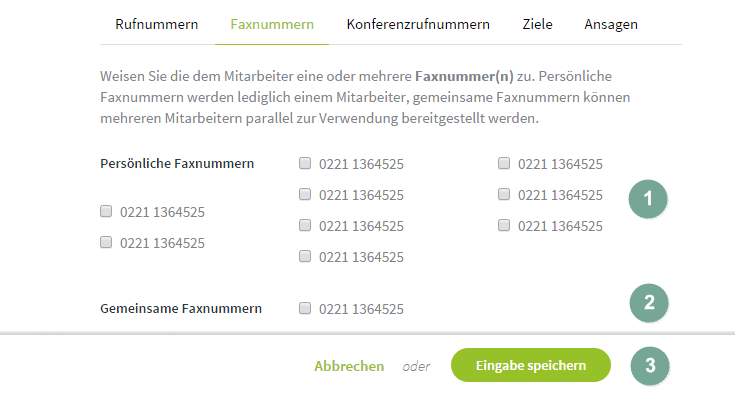This screenshot has width=735, height=395.
Task: Check top checkbox in right fax column
Action: coord(504,163)
